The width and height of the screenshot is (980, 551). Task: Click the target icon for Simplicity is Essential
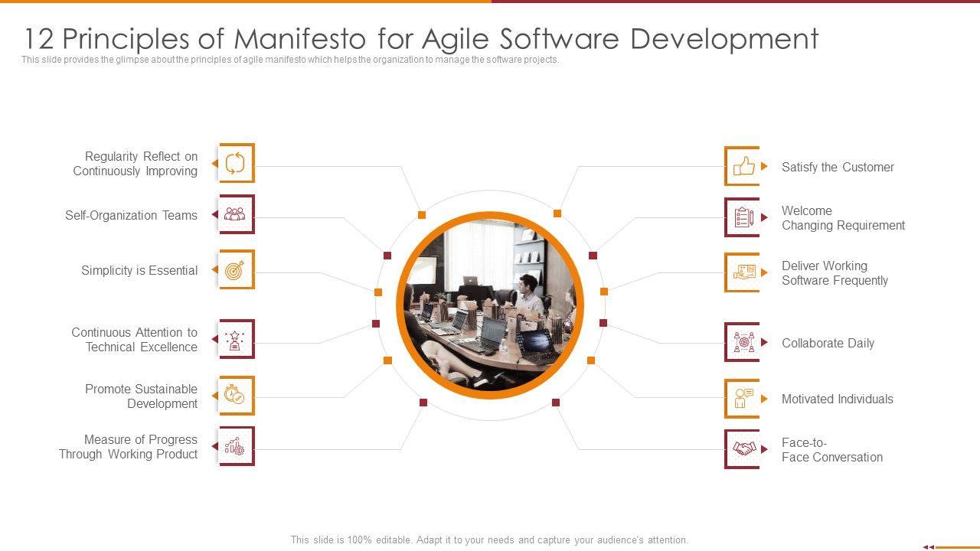pos(236,269)
